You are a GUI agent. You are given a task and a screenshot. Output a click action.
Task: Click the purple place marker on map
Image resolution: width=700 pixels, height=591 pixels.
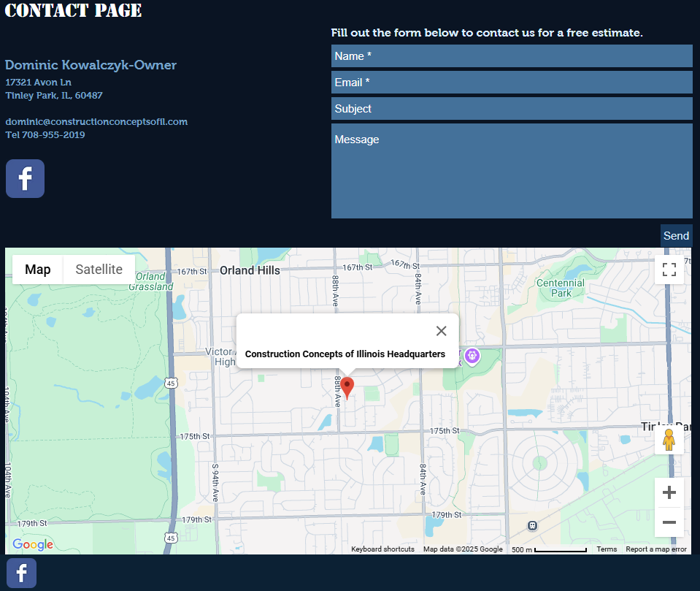pyautogui.click(x=472, y=356)
